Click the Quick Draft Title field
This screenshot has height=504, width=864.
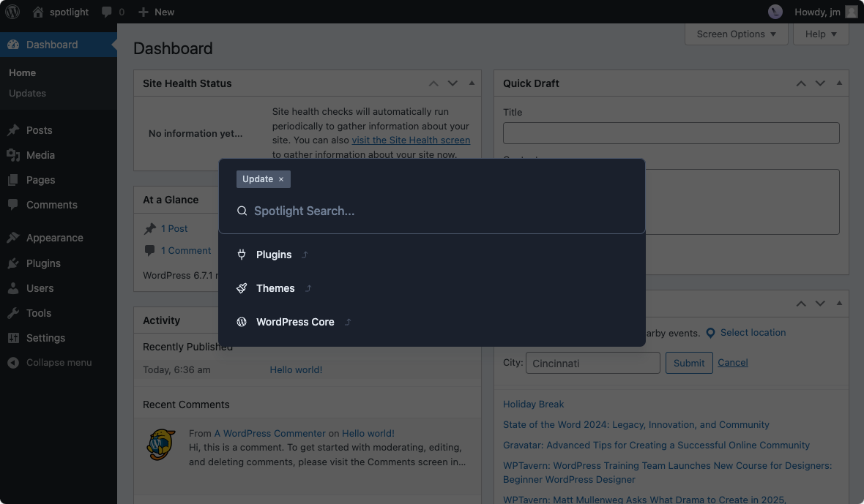click(x=671, y=133)
